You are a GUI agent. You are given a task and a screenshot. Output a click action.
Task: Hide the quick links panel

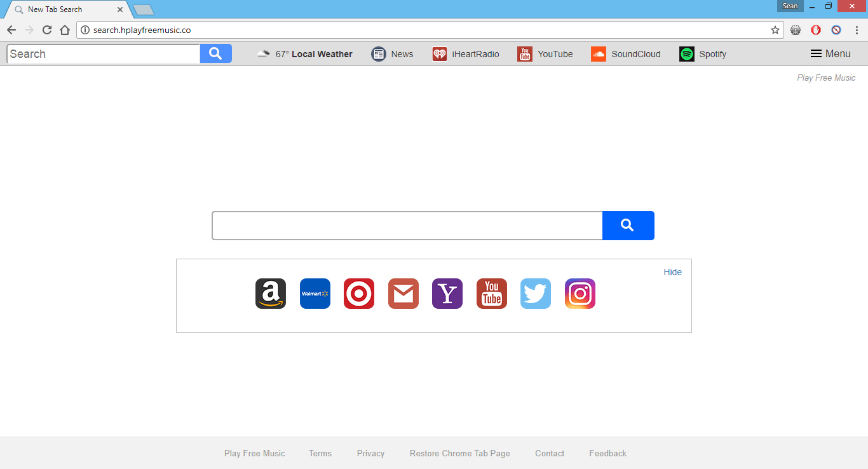(x=672, y=272)
